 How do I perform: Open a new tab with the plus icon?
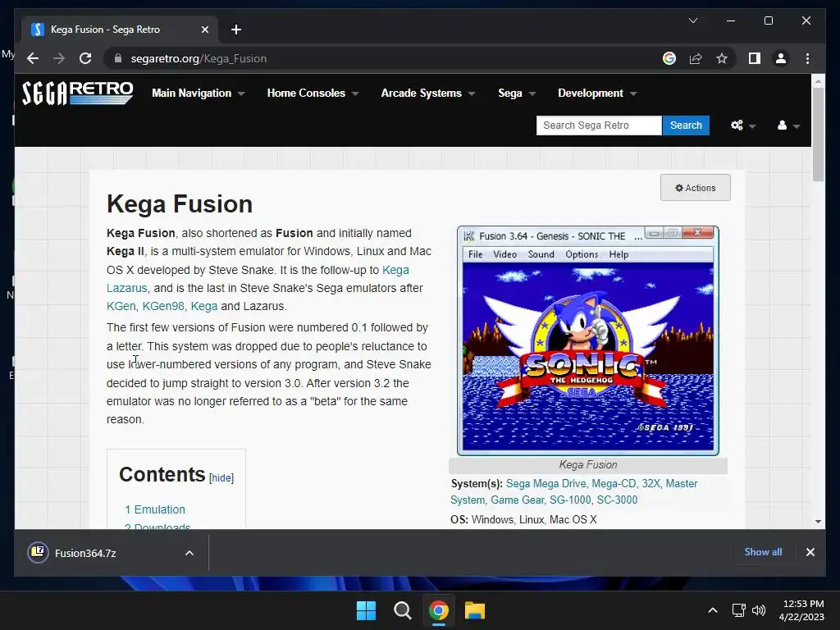236,30
